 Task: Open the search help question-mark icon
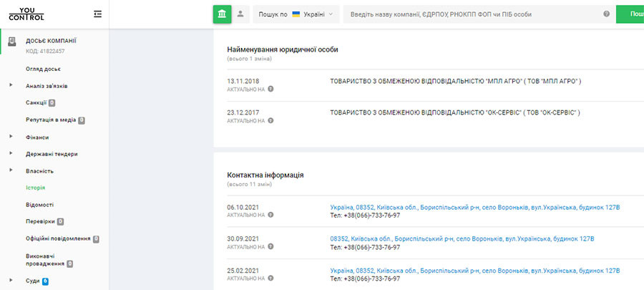607,14
